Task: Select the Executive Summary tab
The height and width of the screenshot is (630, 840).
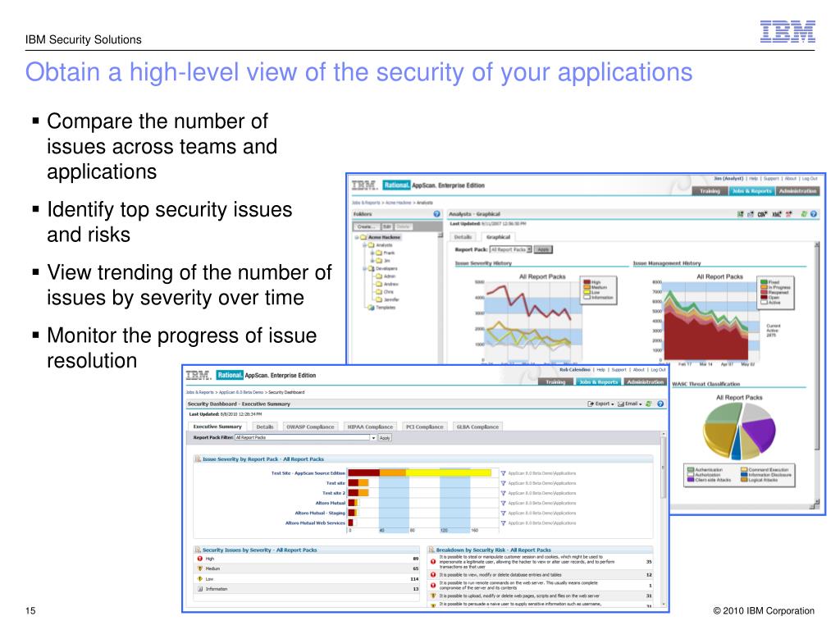Action: click(x=217, y=427)
